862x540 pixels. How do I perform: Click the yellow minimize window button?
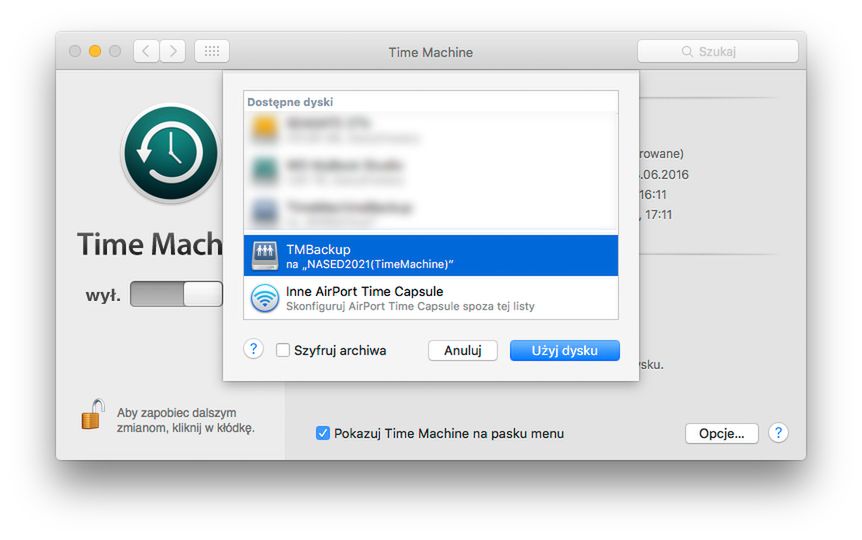click(95, 52)
